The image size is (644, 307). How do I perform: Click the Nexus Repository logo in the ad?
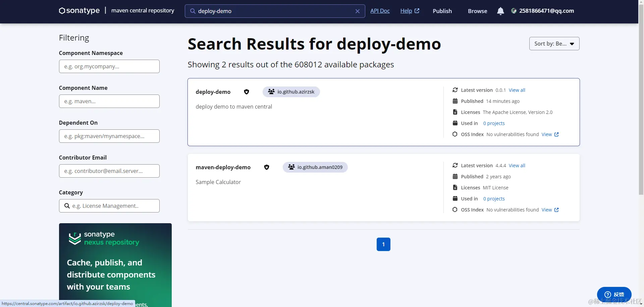click(104, 238)
